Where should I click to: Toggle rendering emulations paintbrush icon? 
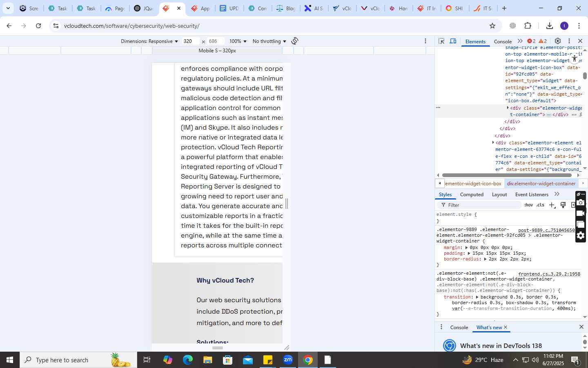pos(563,205)
